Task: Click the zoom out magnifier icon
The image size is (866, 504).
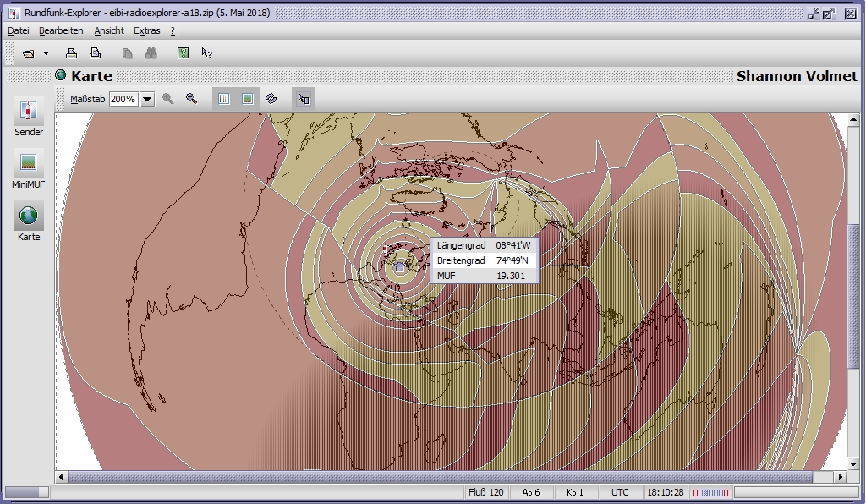Action: click(192, 99)
